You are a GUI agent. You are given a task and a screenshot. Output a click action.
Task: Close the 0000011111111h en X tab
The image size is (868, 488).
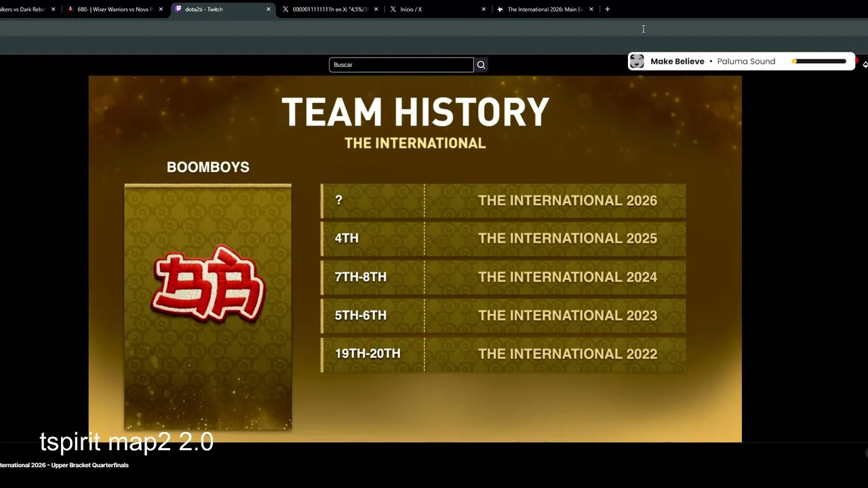(x=376, y=9)
